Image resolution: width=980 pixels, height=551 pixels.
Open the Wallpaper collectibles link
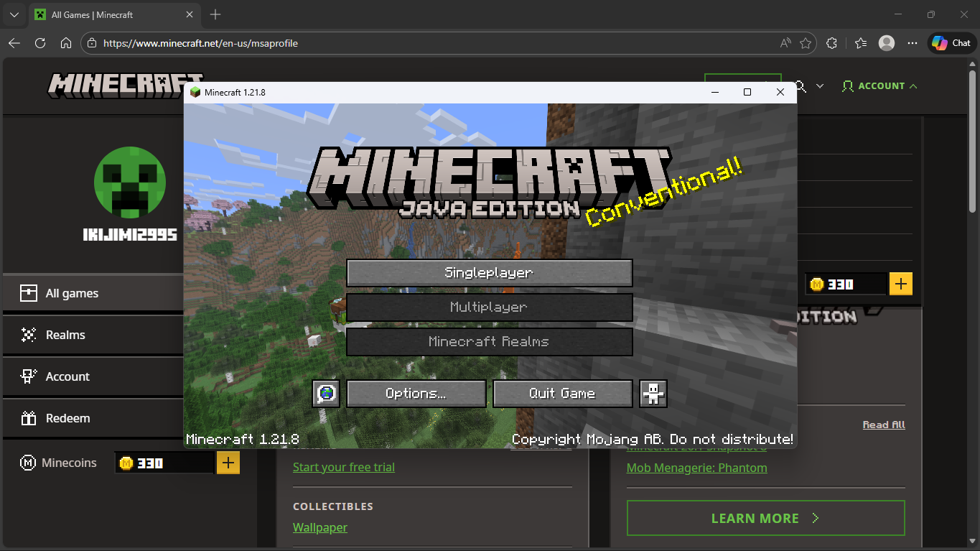coord(320,527)
